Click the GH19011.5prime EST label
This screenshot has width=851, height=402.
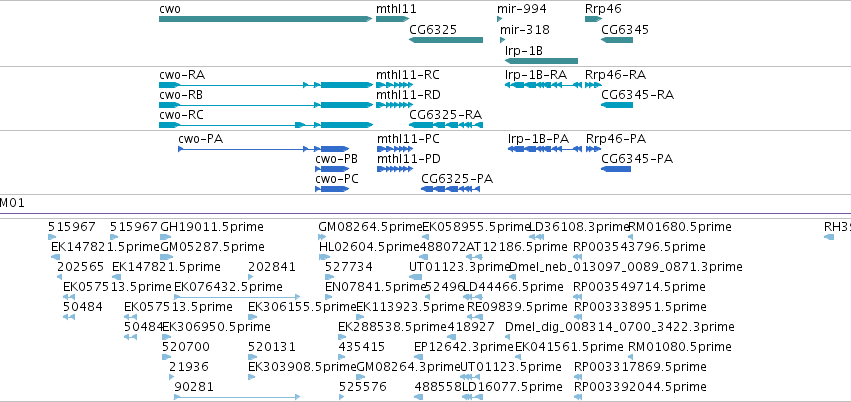click(212, 227)
